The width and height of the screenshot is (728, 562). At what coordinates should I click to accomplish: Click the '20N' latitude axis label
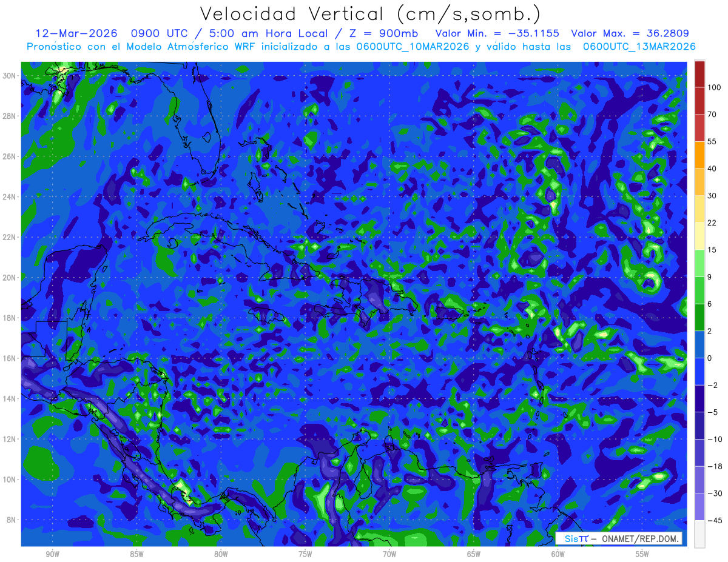[x=10, y=278]
